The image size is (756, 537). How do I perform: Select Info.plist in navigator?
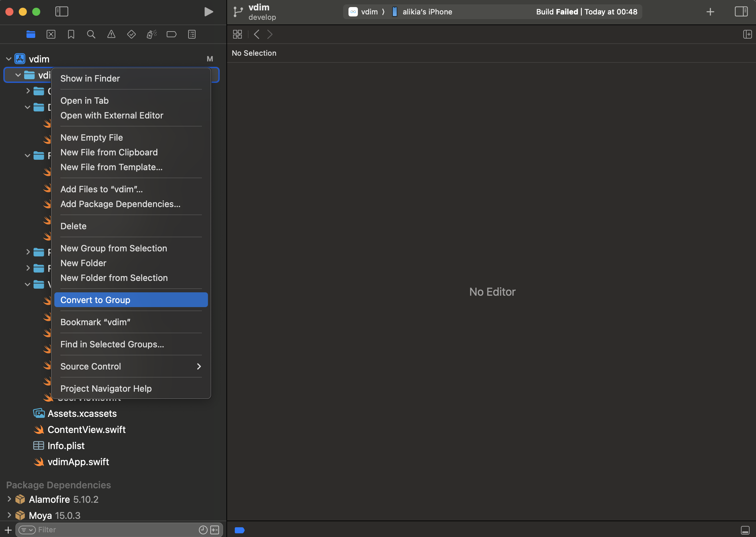tap(66, 446)
